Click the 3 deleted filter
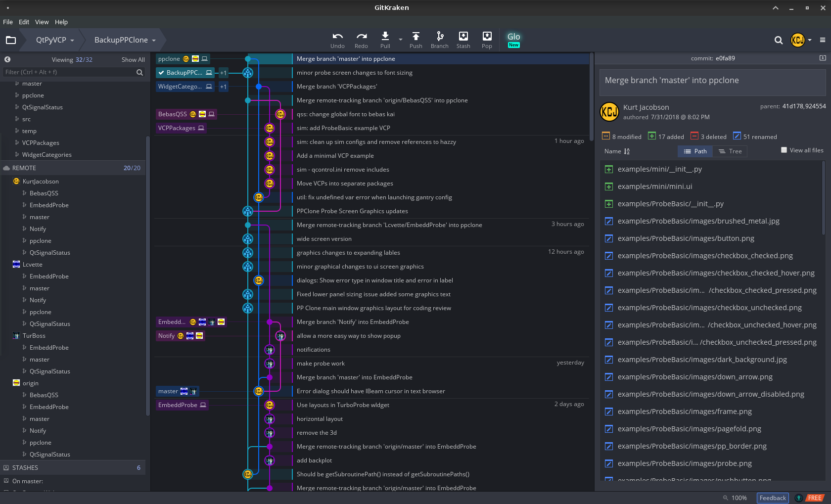 [709, 137]
